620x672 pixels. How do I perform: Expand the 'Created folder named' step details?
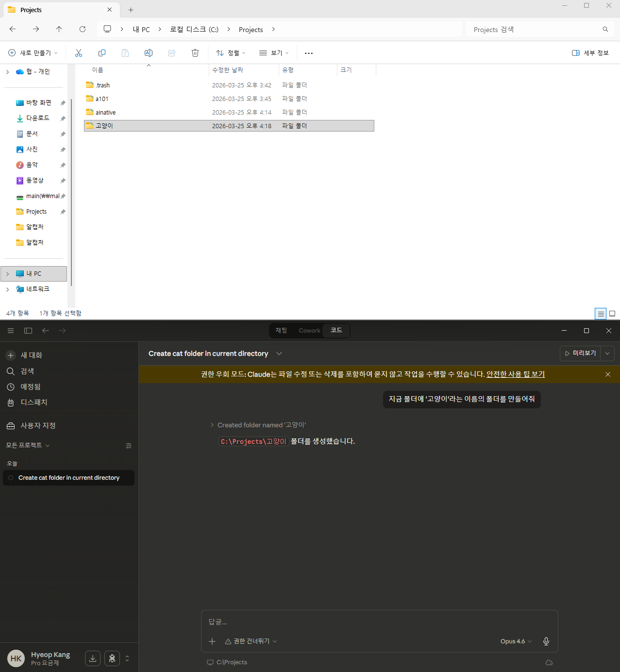212,425
